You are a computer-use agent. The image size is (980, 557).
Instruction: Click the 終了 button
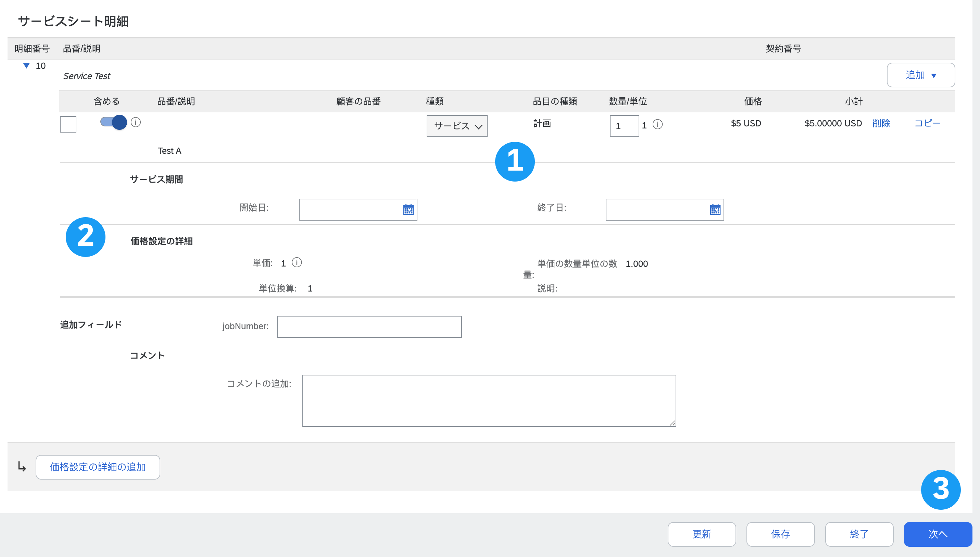tap(859, 534)
